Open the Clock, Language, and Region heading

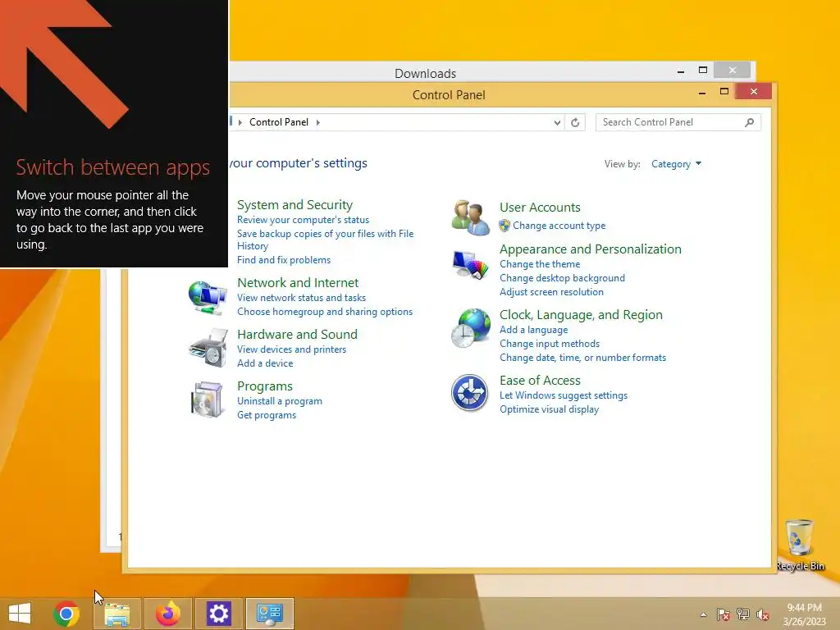pos(581,315)
